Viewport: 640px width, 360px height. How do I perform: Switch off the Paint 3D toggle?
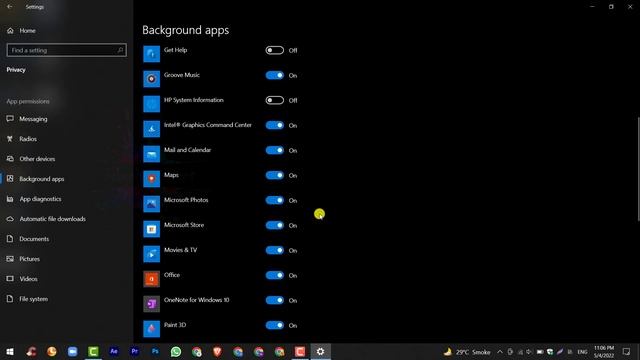tap(275, 325)
